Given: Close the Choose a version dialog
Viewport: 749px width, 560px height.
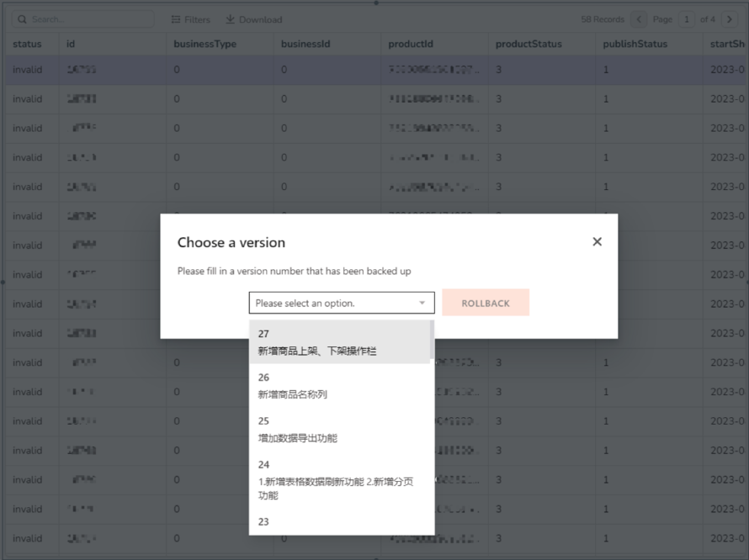Looking at the screenshot, I should pos(597,242).
